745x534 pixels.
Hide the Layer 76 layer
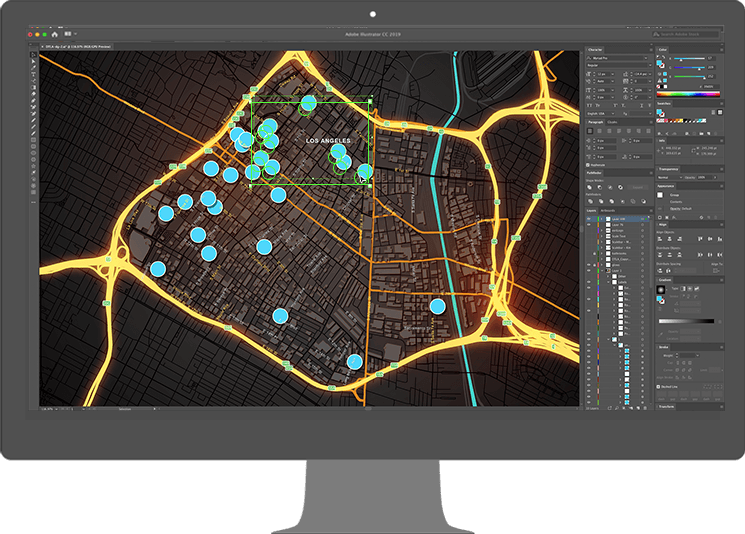tap(589, 225)
